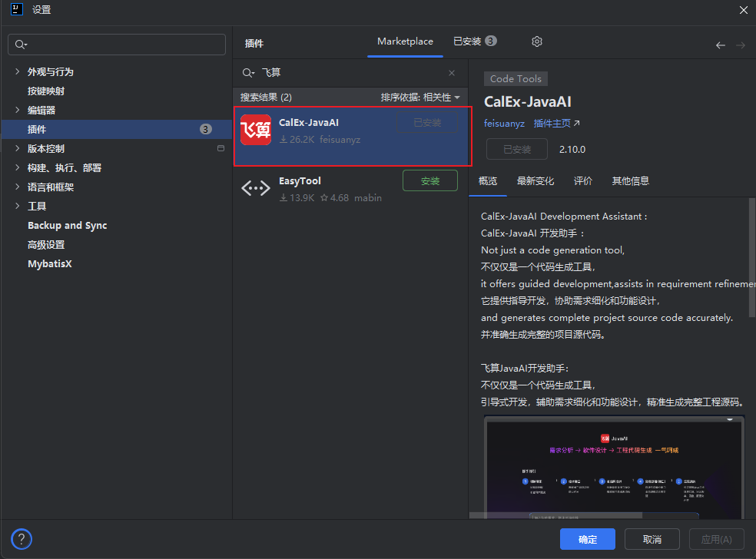Expand the 构建、执行、部署 node
This screenshot has width=756, height=559.
coord(18,167)
